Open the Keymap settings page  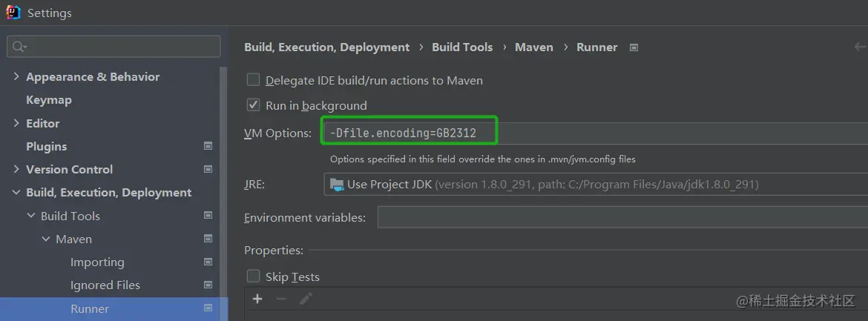(x=49, y=100)
